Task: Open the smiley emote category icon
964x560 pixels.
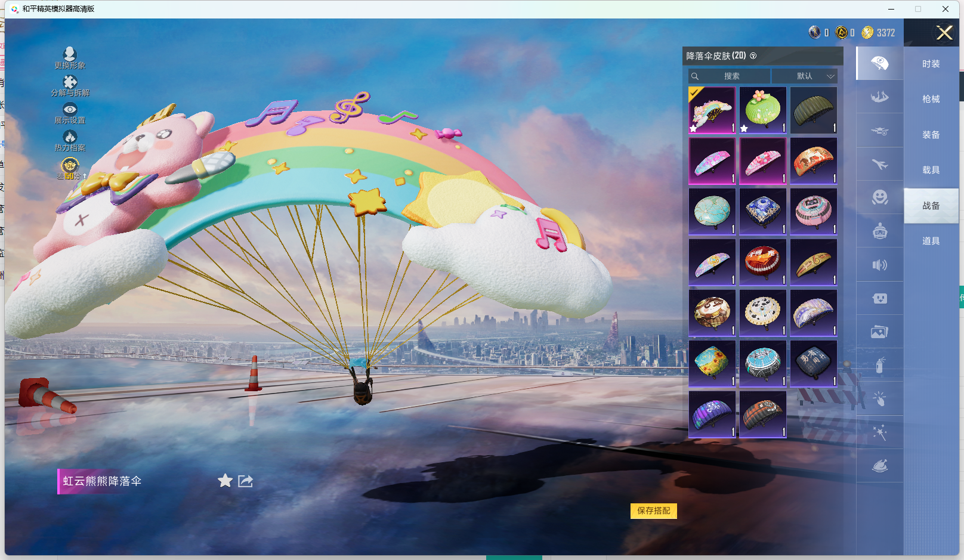Action: (879, 197)
